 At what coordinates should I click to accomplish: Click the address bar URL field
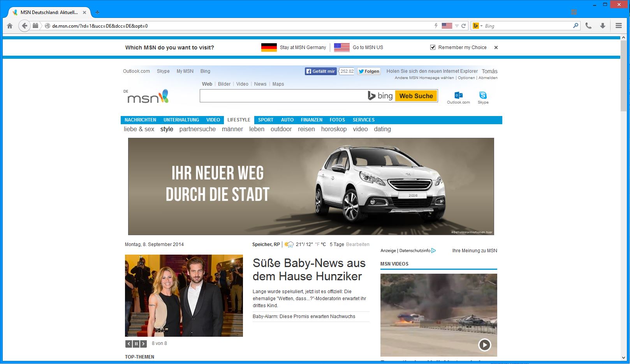241,26
